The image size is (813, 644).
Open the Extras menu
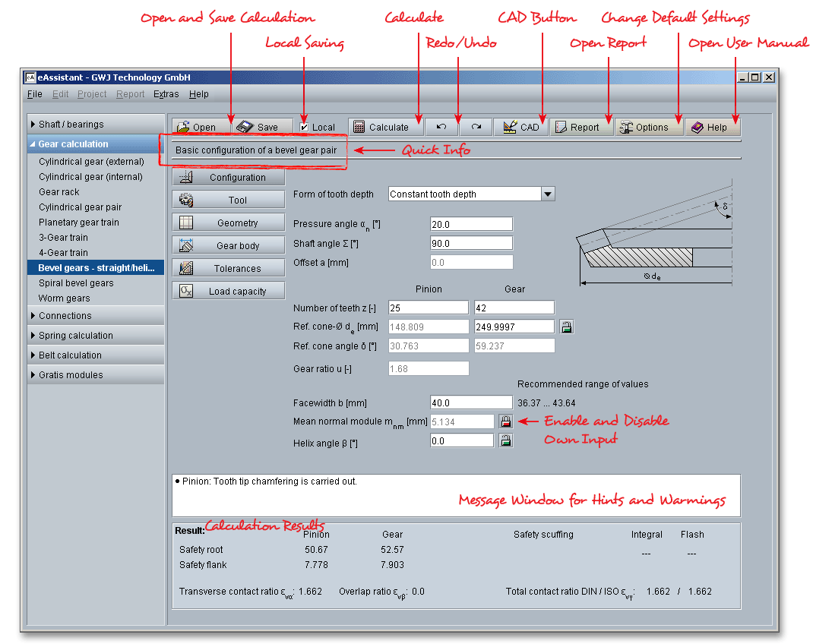pos(166,94)
